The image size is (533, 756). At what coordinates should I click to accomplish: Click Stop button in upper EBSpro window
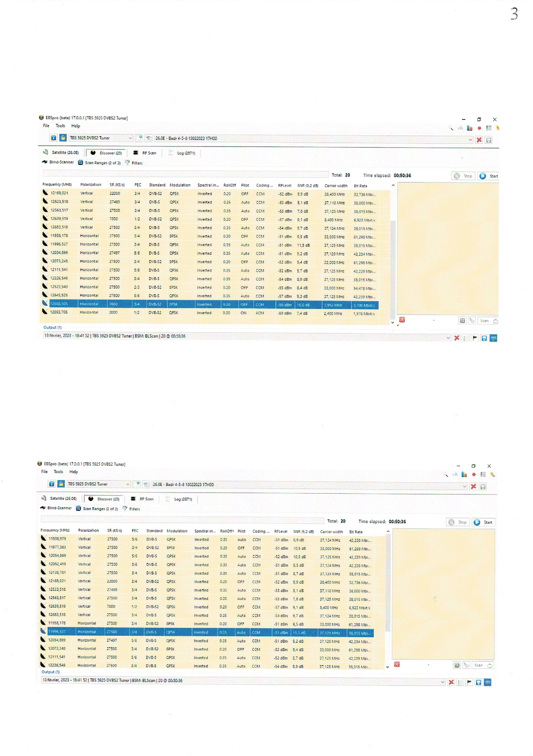coord(463,176)
